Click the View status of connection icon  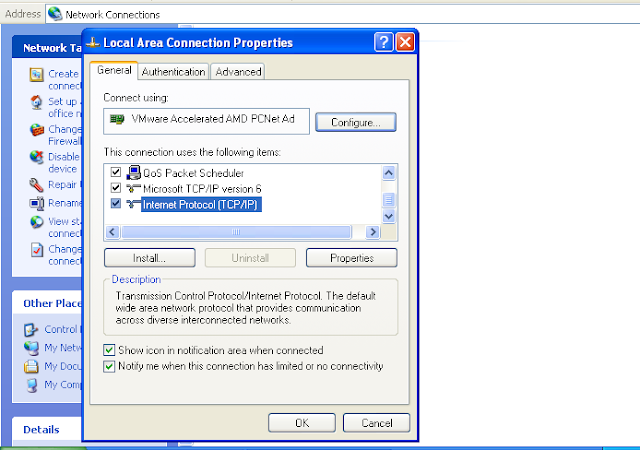pyautogui.click(x=36, y=222)
